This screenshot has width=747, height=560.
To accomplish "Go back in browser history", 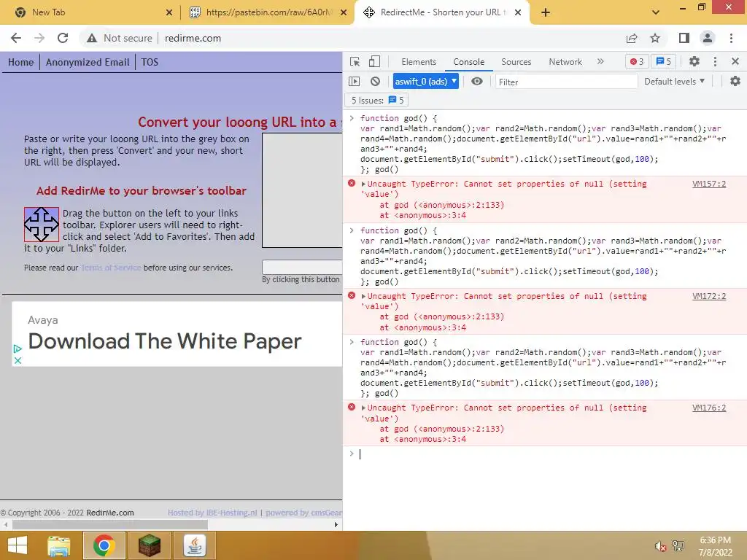I will 16,38.
